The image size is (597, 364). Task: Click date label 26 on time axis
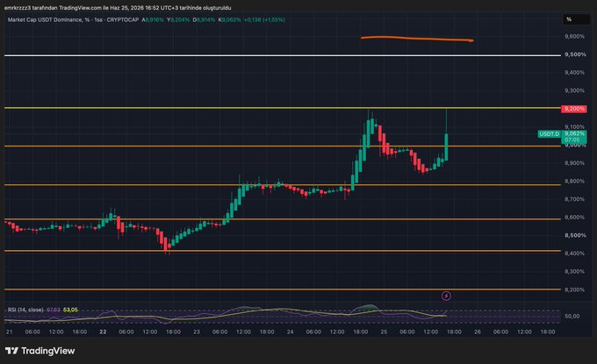click(x=477, y=332)
